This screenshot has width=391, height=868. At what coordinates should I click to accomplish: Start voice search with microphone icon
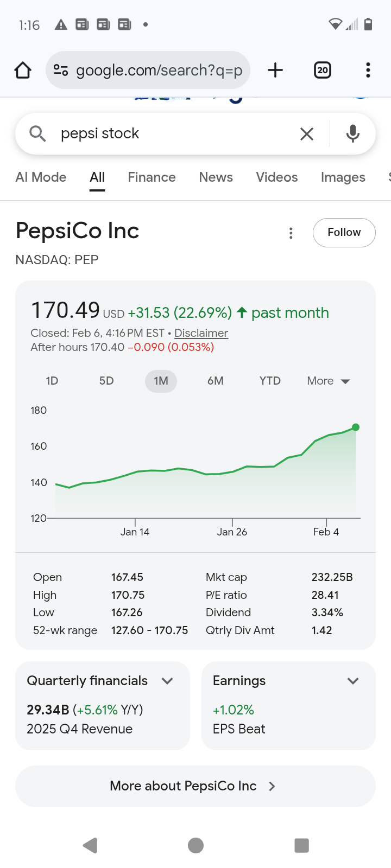[x=353, y=133]
